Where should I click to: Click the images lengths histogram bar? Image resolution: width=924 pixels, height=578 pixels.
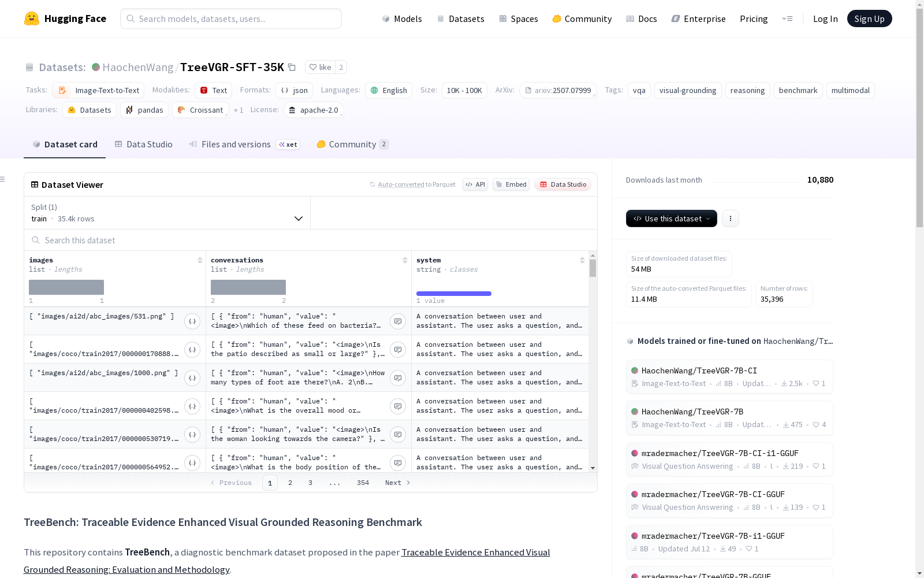pos(66,287)
